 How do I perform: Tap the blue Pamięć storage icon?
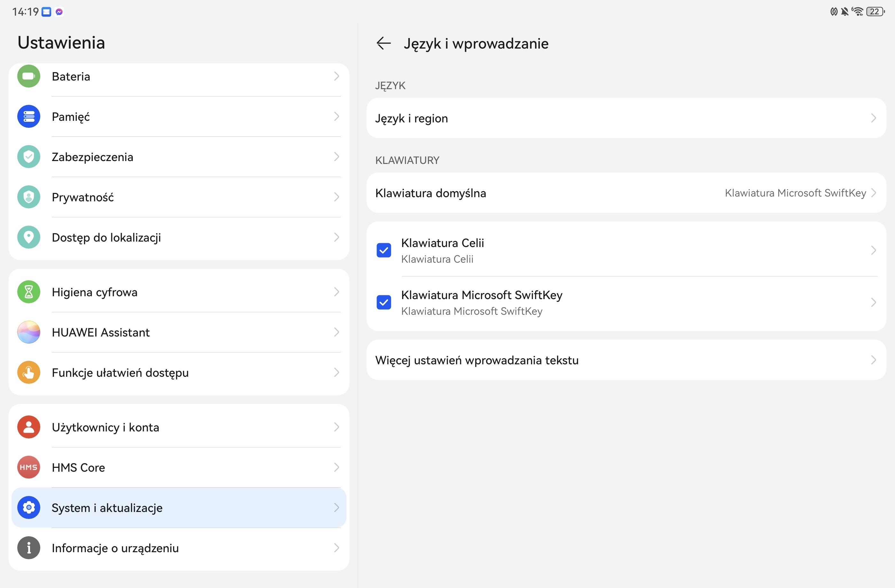28,117
